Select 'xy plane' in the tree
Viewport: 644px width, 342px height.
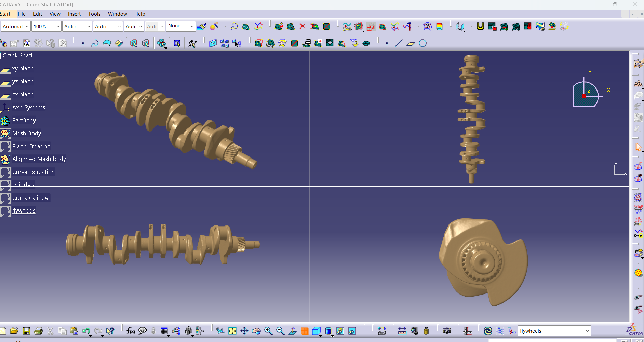point(23,68)
